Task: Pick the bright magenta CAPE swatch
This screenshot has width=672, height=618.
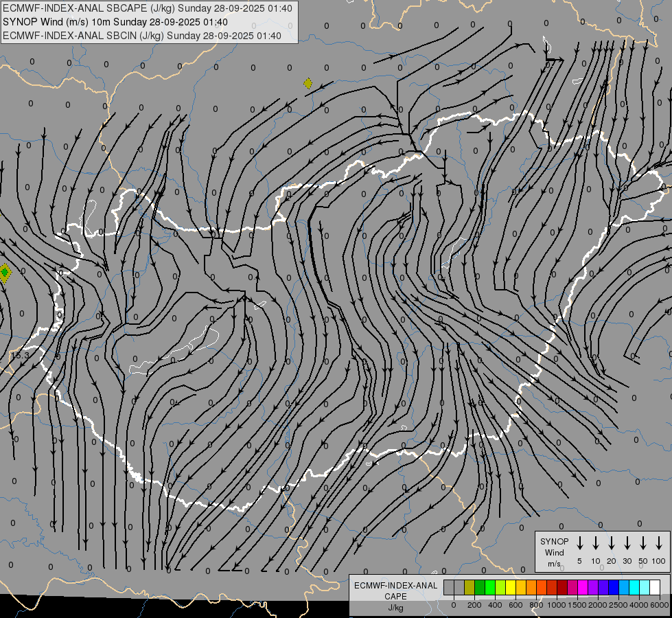Action: tap(583, 587)
